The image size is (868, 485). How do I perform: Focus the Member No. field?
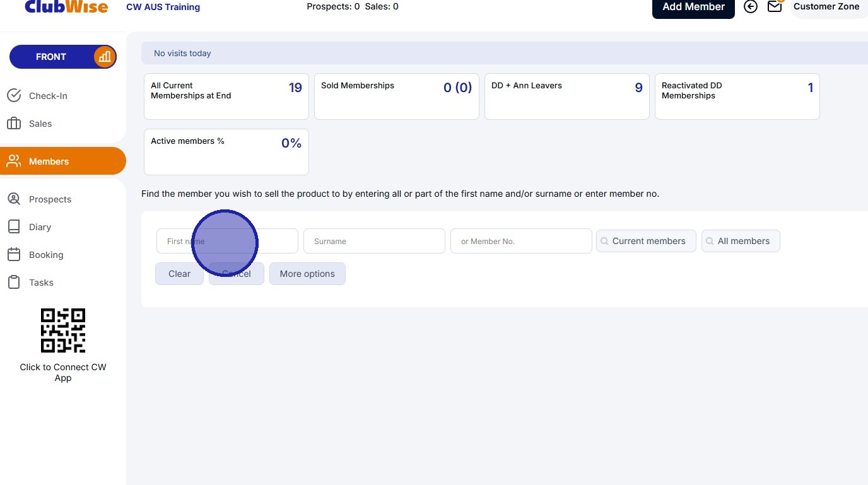(521, 241)
